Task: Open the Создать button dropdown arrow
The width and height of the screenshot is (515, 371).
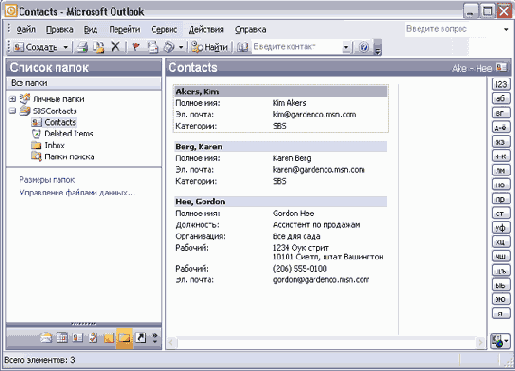Action: [x=66, y=47]
